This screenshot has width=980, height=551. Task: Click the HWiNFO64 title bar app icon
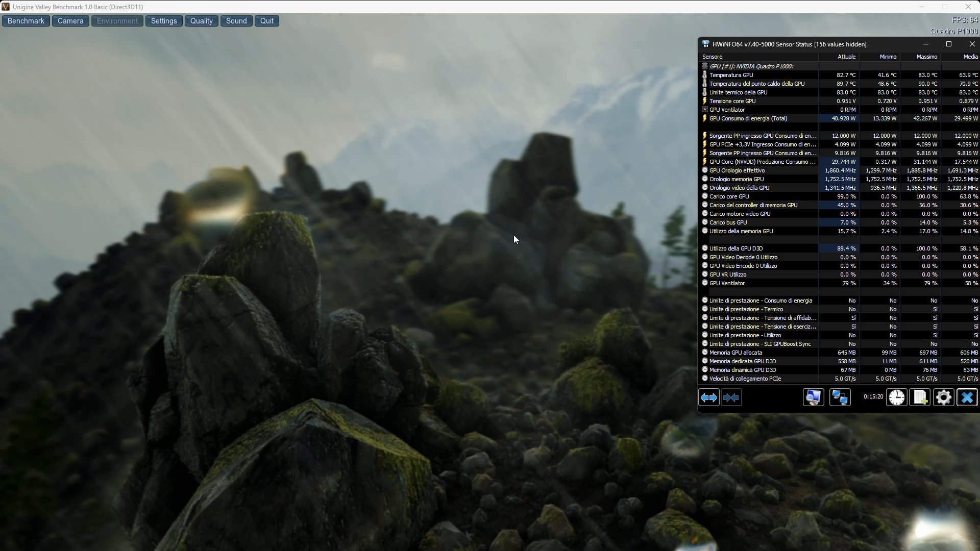click(706, 44)
